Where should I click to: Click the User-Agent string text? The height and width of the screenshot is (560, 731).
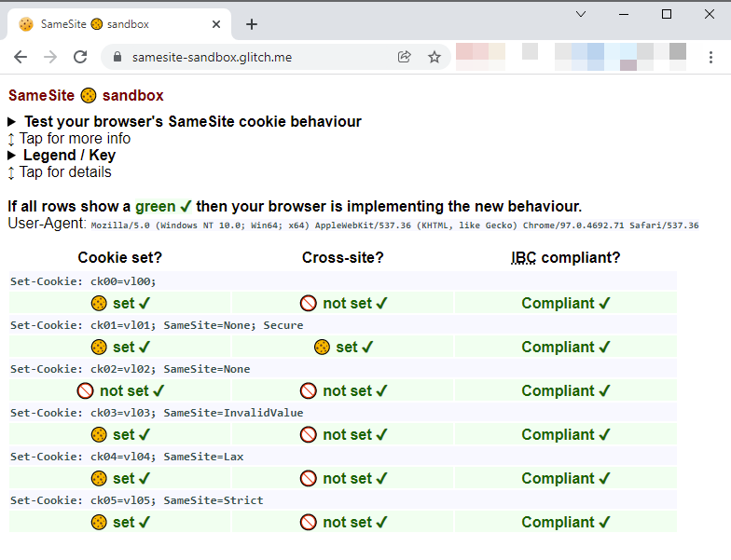[x=395, y=225]
